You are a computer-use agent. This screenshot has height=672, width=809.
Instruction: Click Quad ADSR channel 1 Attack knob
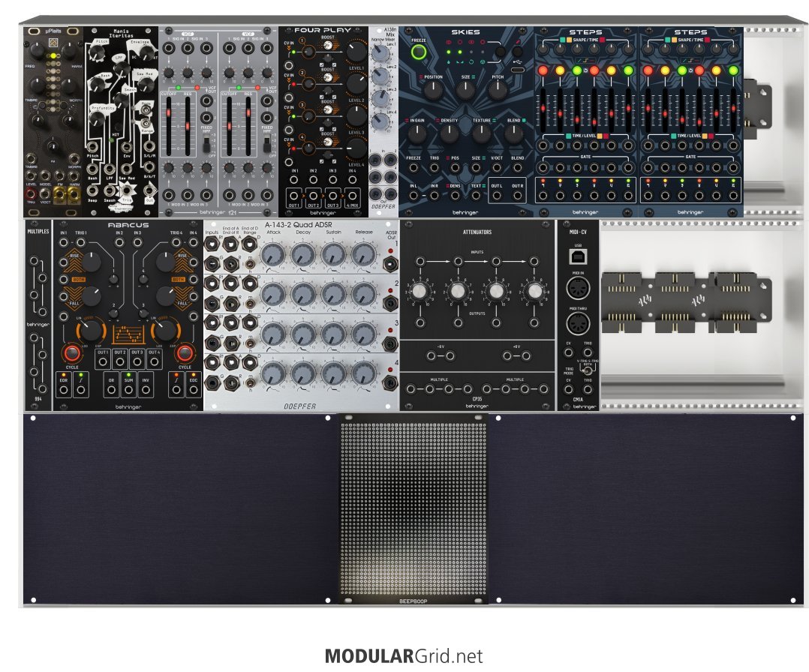point(273,255)
